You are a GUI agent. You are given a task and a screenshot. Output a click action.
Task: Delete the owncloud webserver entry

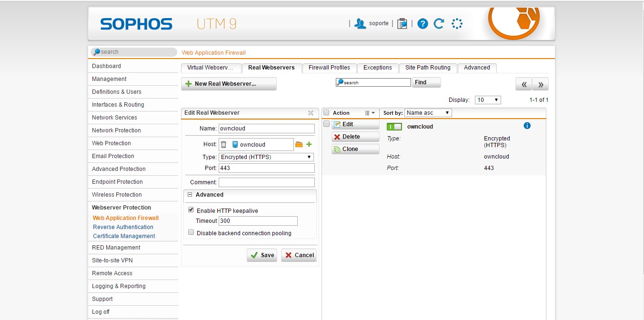[355, 137]
